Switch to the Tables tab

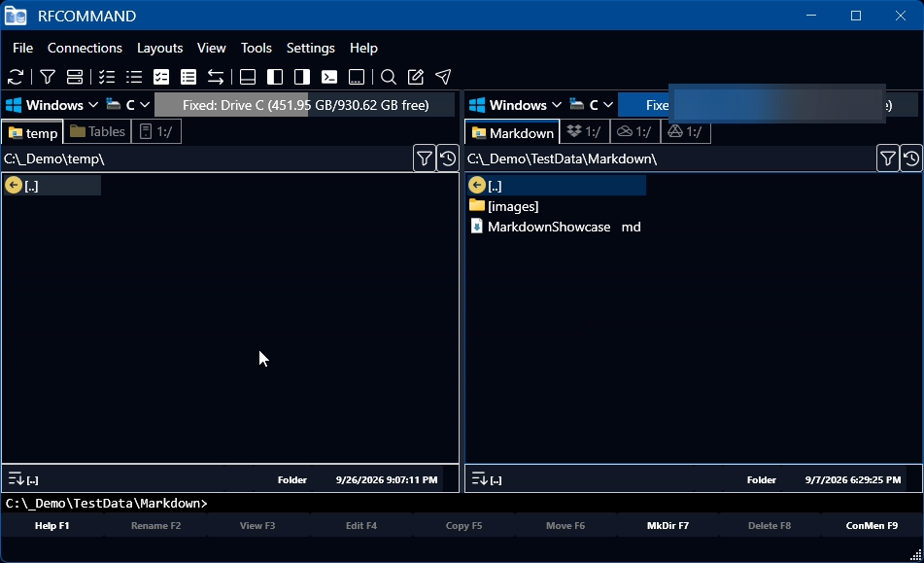coord(98,131)
